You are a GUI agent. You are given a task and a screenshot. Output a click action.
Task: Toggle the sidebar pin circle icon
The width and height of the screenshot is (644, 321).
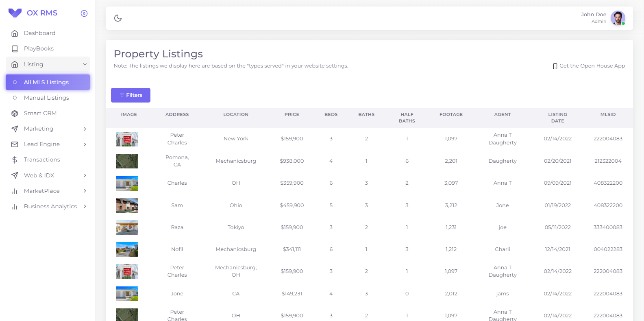pyautogui.click(x=84, y=13)
